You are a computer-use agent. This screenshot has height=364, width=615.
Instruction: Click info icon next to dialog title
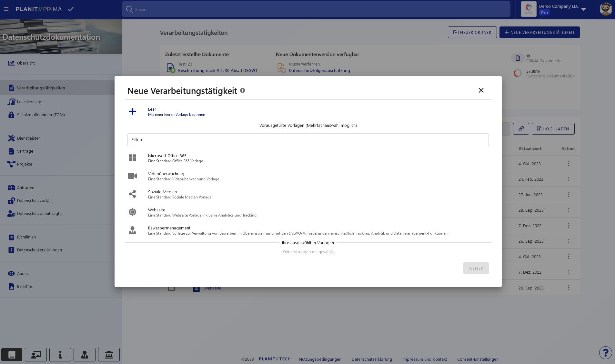click(x=242, y=91)
